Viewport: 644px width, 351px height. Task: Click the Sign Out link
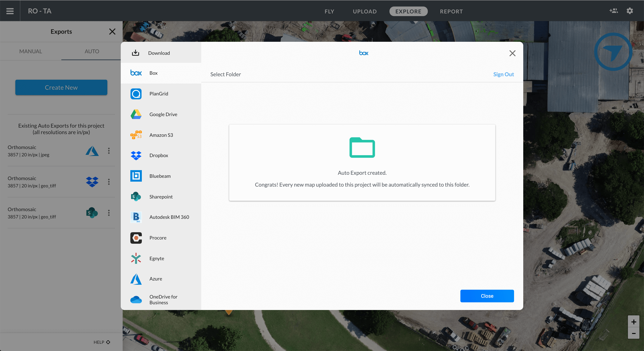pos(503,75)
